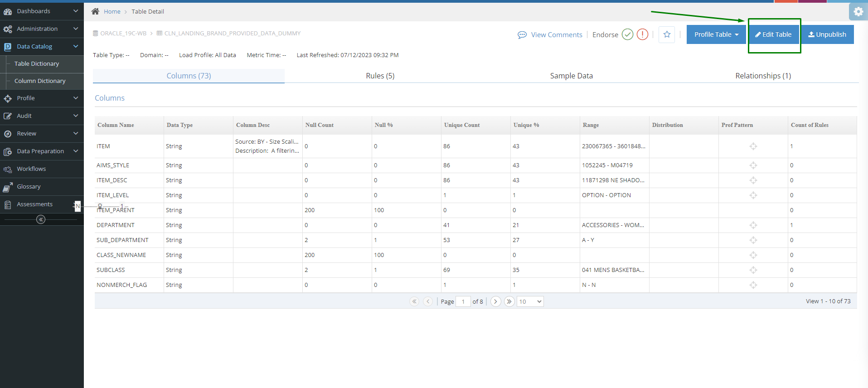Click the Home icon in breadcrumb

(95, 11)
